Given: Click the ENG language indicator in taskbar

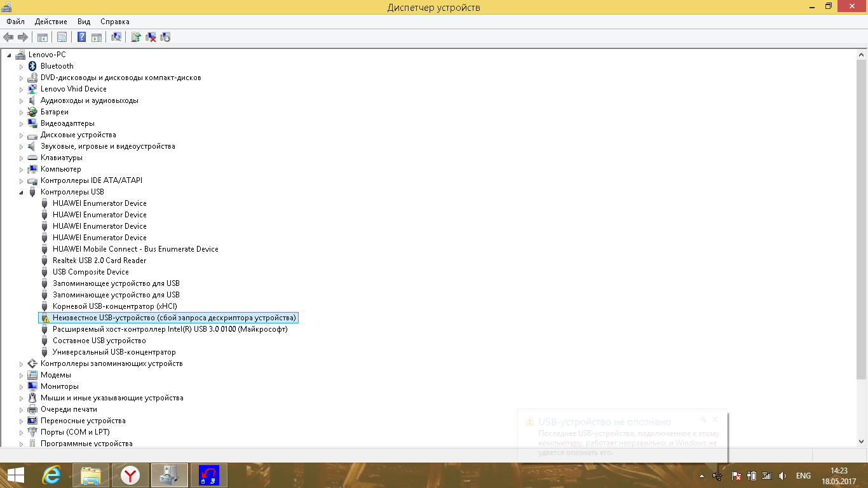Looking at the screenshot, I should (x=803, y=476).
